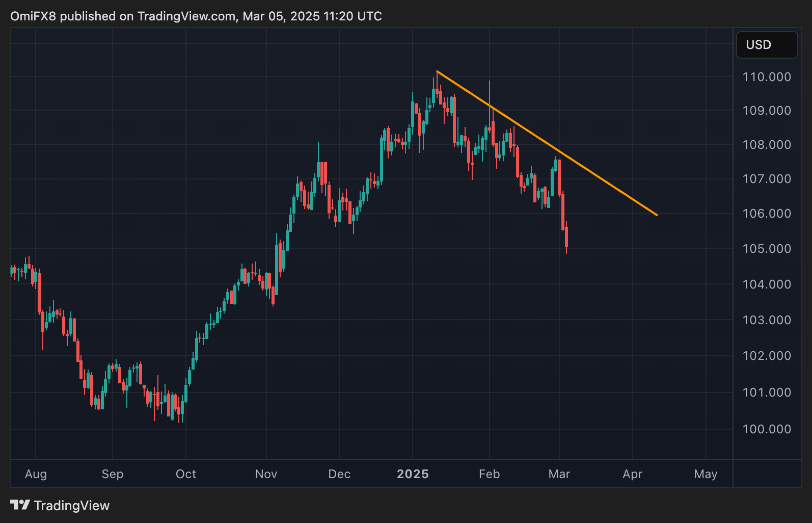Viewport: 812px width, 523px height.
Task: Open the TradingView wordmark link
Action: pyautogui.click(x=72, y=506)
